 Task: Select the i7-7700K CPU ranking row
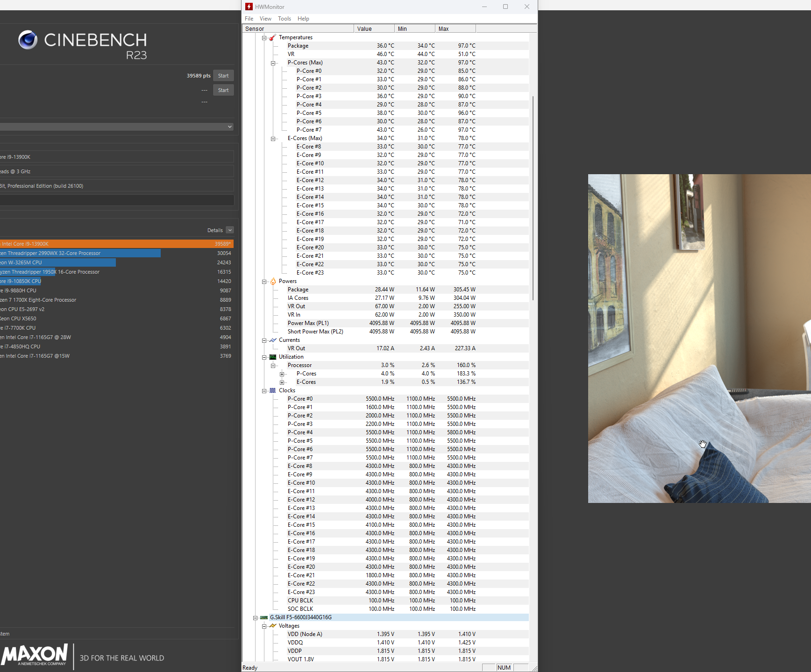pyautogui.click(x=116, y=328)
